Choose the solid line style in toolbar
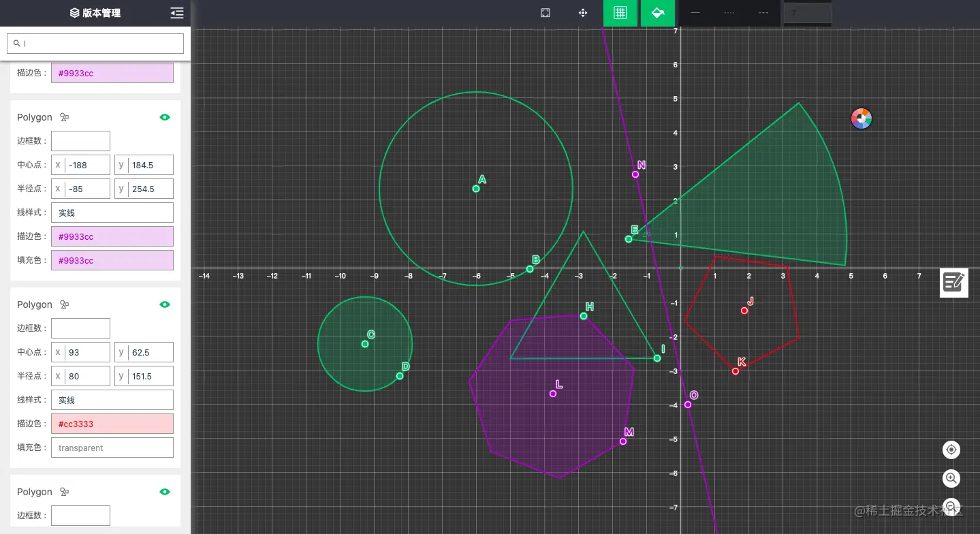 coord(695,13)
